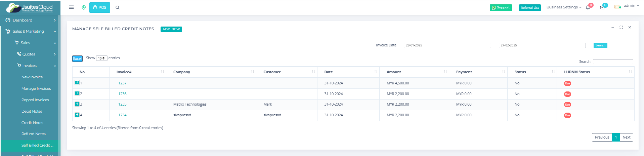The image size is (644, 156).
Task: Open invoice number 1237 link
Action: (x=122, y=83)
